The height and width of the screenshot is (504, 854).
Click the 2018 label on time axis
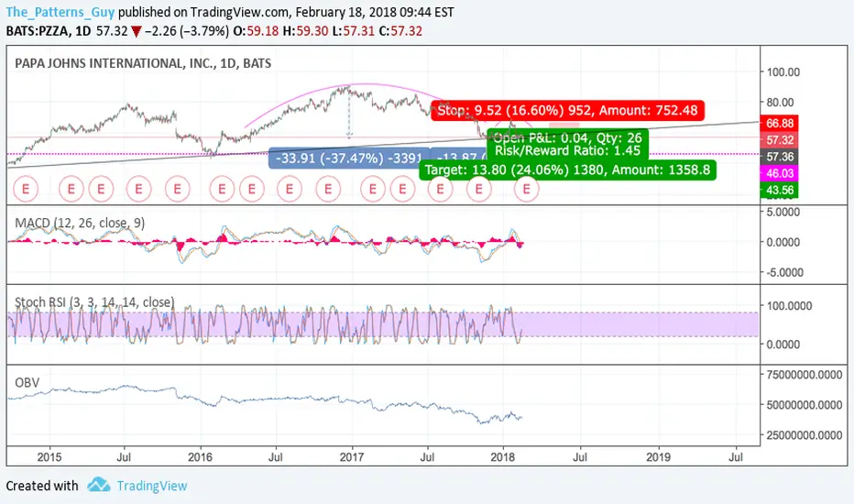[503, 457]
